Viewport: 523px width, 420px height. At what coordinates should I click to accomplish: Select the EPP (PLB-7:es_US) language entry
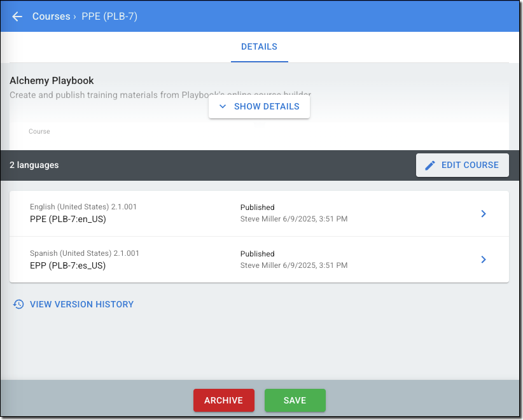tap(67, 265)
